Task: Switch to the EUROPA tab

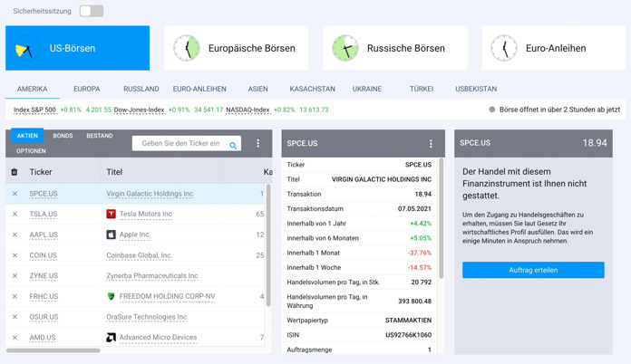Action: click(86, 89)
